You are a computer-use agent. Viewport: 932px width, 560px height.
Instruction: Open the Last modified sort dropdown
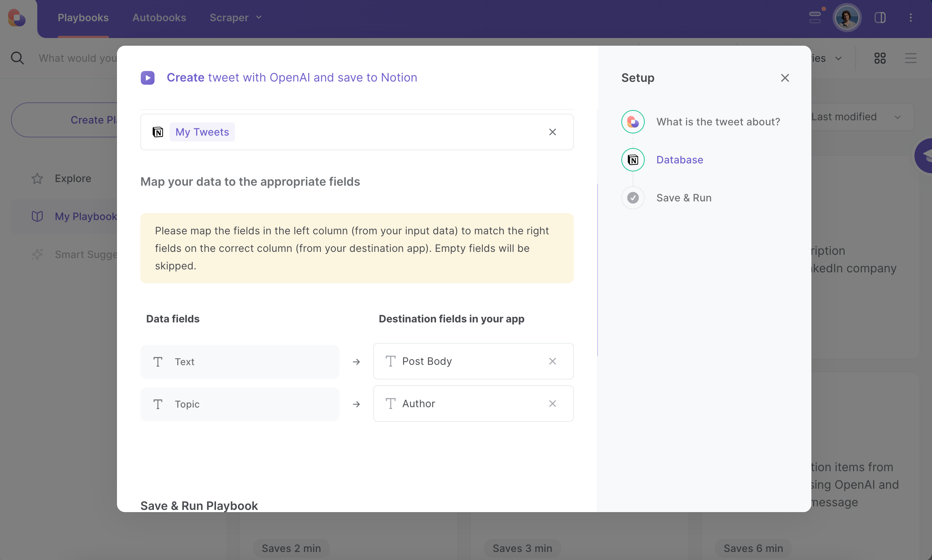click(x=862, y=117)
